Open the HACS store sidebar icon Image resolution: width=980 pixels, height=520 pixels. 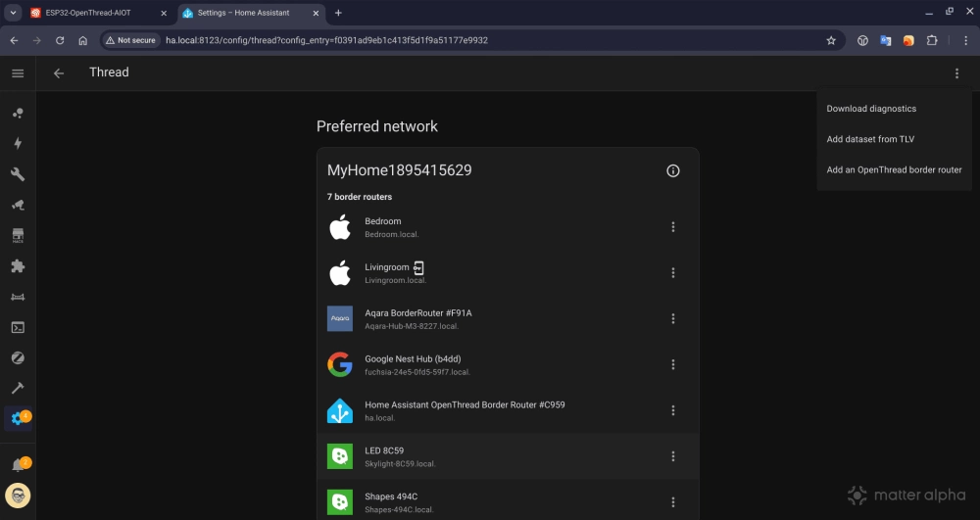[18, 235]
